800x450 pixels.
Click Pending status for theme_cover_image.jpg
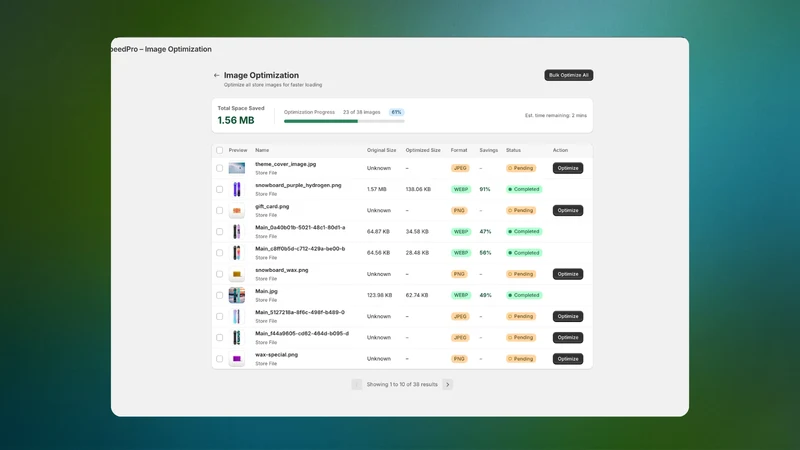click(521, 168)
